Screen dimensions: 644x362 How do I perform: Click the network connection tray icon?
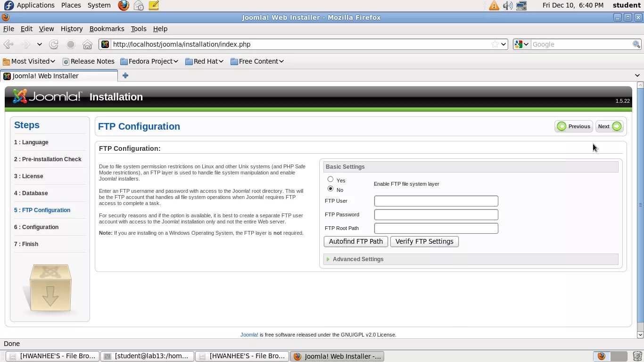point(521,5)
